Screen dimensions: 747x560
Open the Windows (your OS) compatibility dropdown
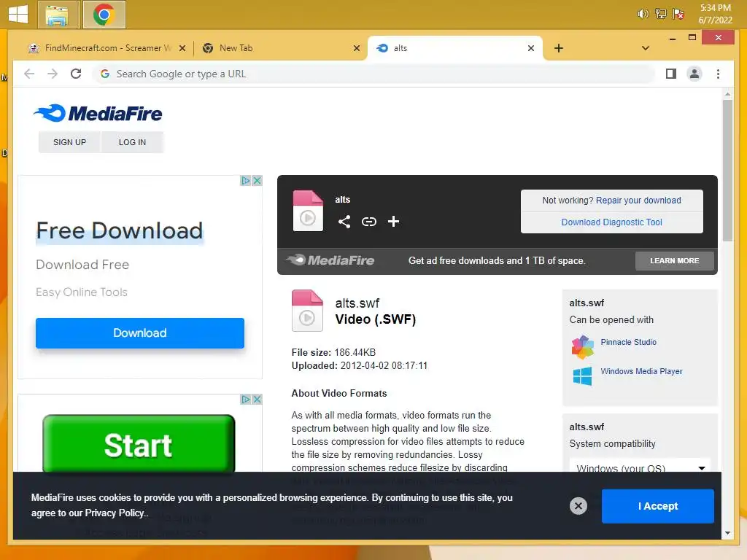pos(640,466)
